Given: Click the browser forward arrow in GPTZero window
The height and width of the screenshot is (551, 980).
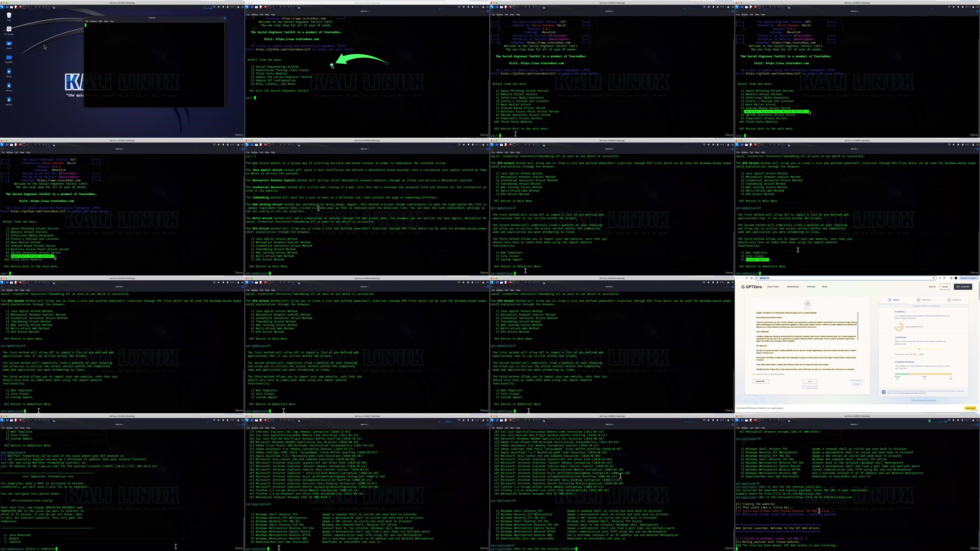Looking at the screenshot, I should tap(742, 278).
